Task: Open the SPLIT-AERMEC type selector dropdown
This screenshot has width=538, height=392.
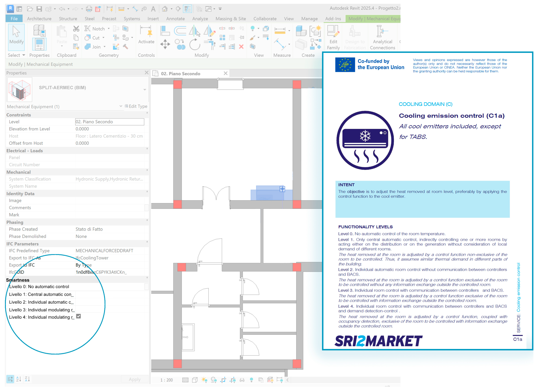Action: [x=145, y=90]
